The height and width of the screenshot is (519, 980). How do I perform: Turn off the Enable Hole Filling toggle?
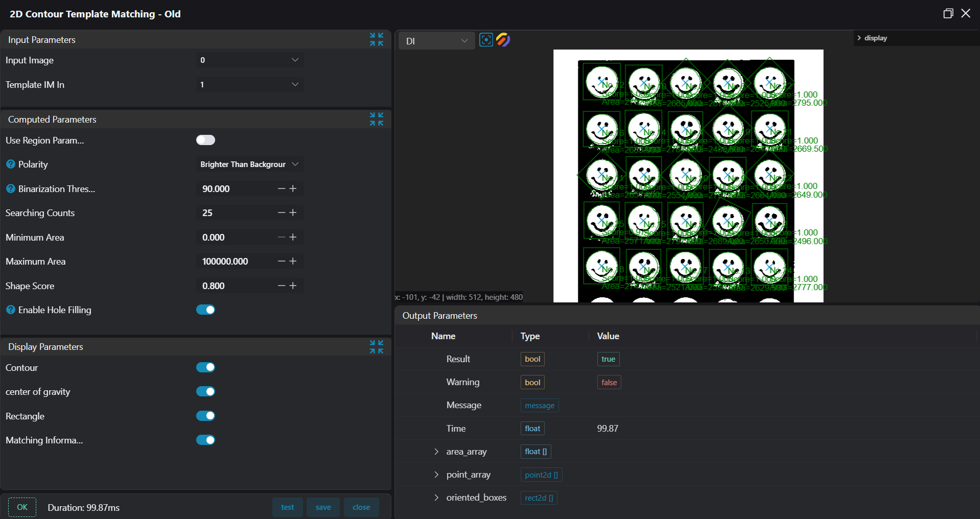coord(205,310)
